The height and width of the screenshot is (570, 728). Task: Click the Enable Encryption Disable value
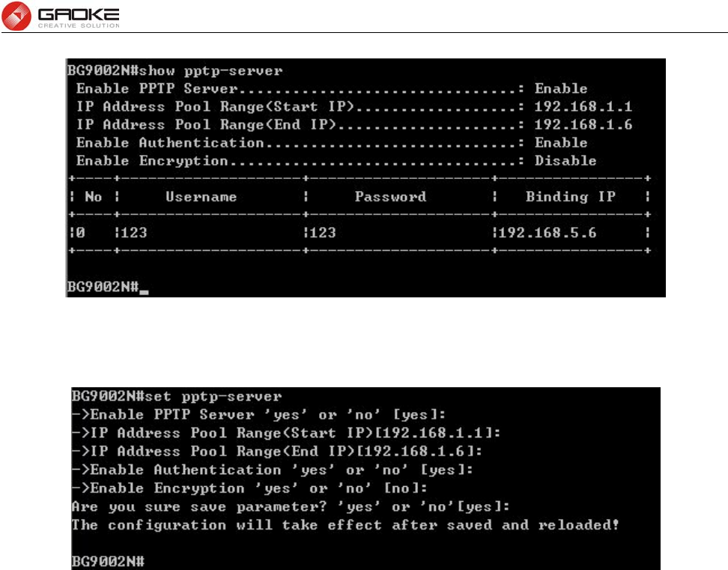pyautogui.click(x=565, y=160)
